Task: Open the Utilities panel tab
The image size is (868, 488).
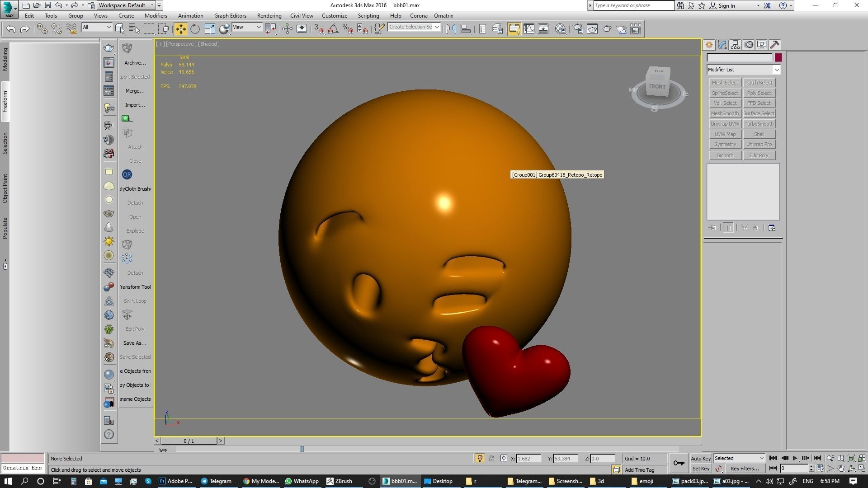Action: (x=775, y=45)
